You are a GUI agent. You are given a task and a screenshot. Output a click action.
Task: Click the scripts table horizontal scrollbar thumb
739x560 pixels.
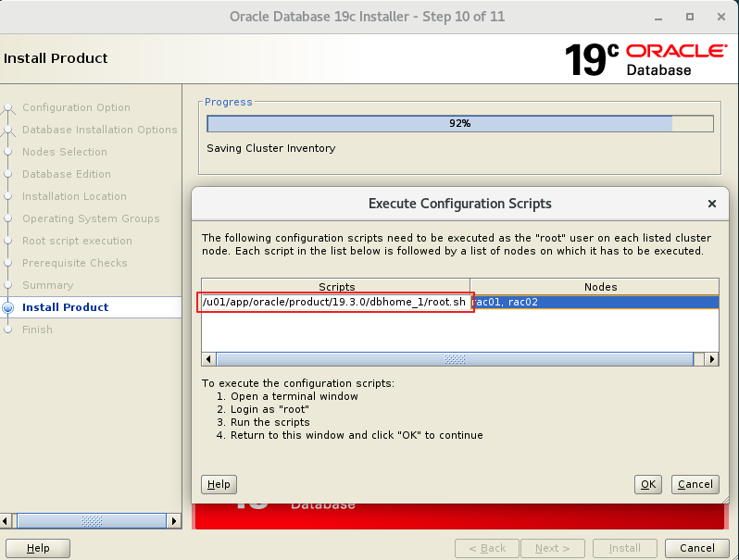pos(455,359)
